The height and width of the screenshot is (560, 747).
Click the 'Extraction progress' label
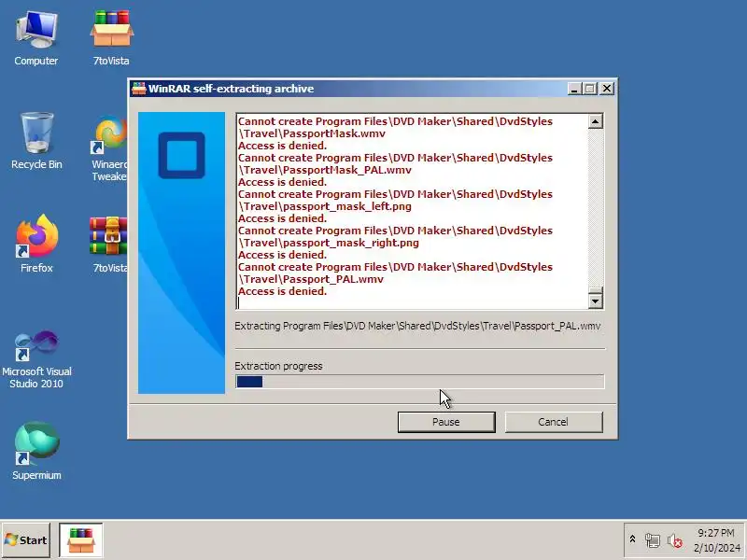click(278, 366)
